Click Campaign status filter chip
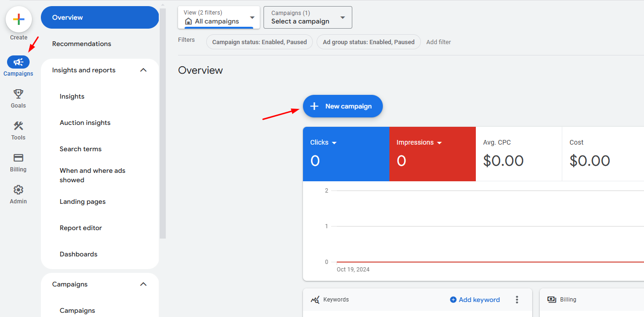The image size is (644, 317). point(259,42)
